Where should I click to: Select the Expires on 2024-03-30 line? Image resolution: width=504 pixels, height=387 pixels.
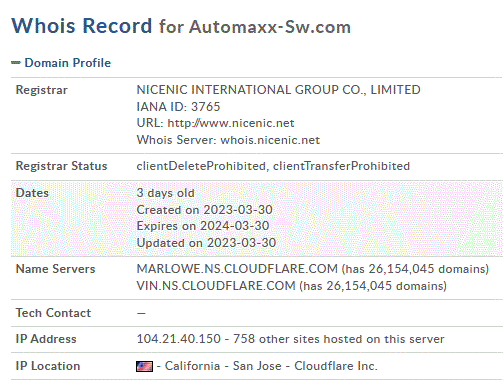click(203, 226)
